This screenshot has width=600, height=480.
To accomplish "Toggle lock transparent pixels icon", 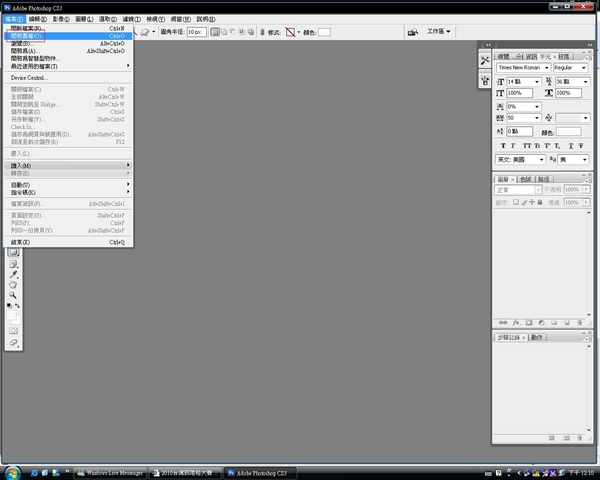I will [x=515, y=202].
